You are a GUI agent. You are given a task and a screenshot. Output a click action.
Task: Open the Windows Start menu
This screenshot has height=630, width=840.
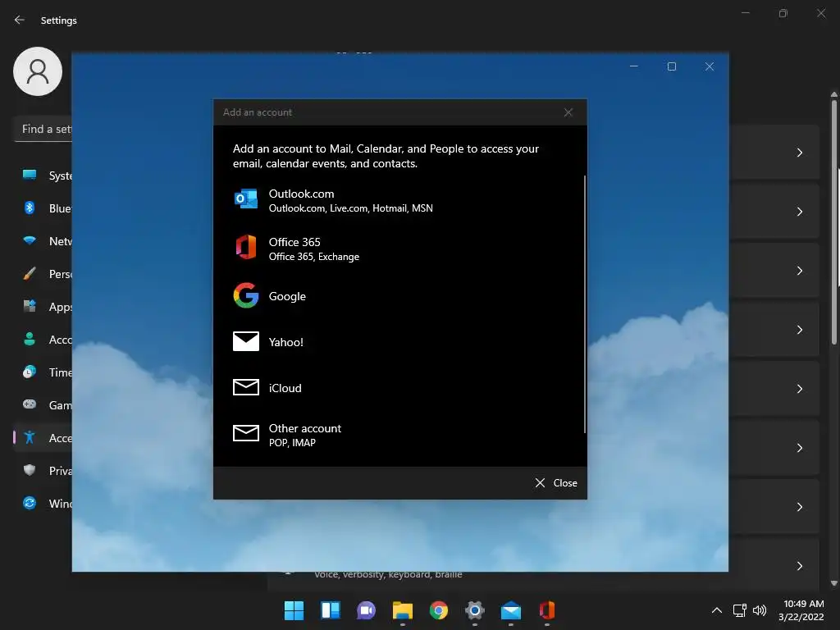point(294,610)
